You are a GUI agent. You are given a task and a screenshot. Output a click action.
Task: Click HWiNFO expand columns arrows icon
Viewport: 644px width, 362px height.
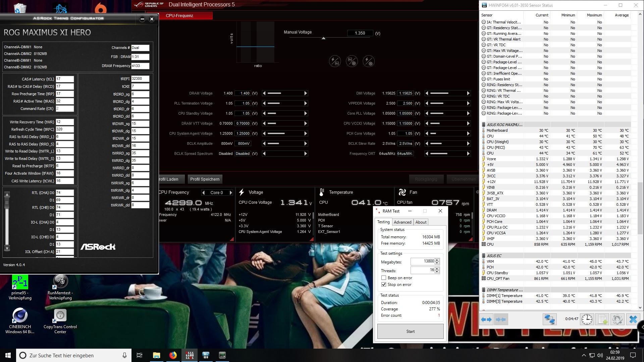[x=486, y=319]
